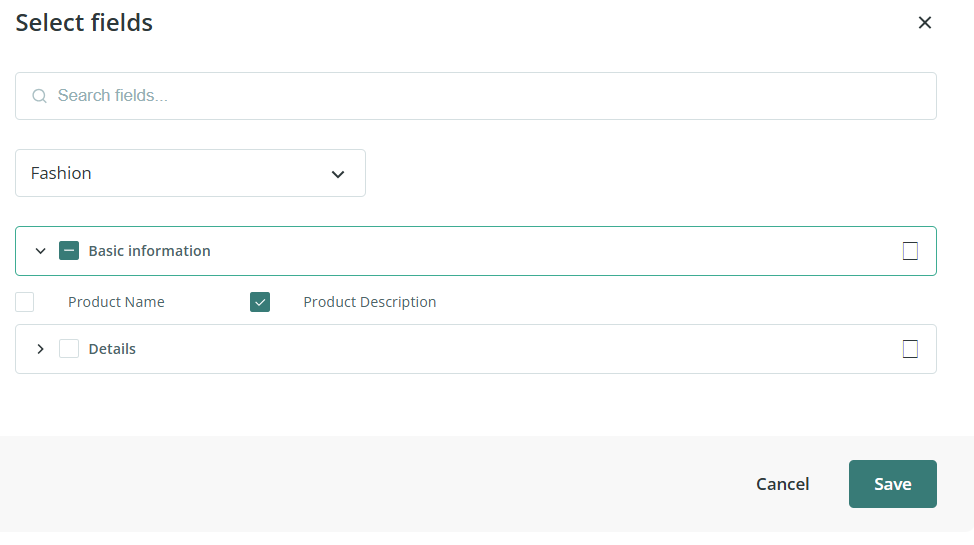Click the Basic information section title
Viewport: 974px width, 545px height.
[149, 251]
